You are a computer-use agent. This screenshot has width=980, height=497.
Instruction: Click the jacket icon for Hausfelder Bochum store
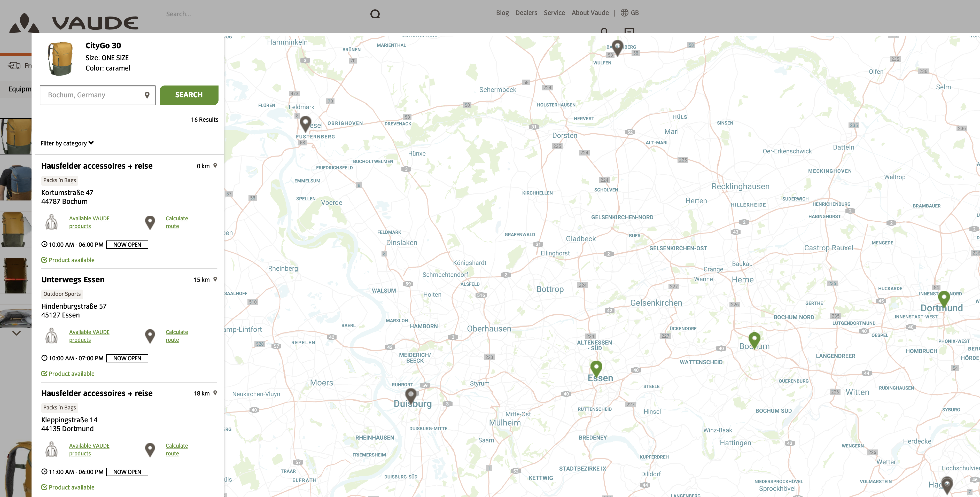51,222
